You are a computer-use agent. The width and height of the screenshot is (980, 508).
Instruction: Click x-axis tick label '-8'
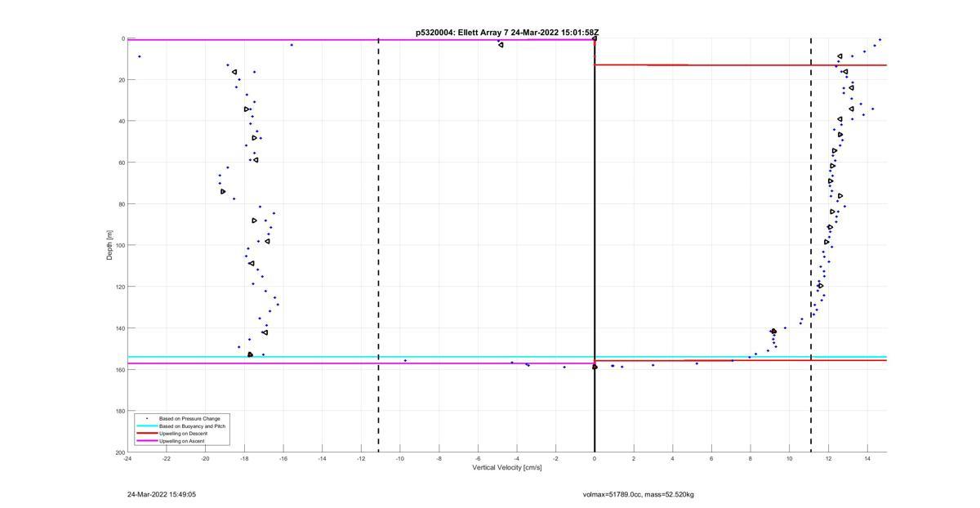(439, 459)
